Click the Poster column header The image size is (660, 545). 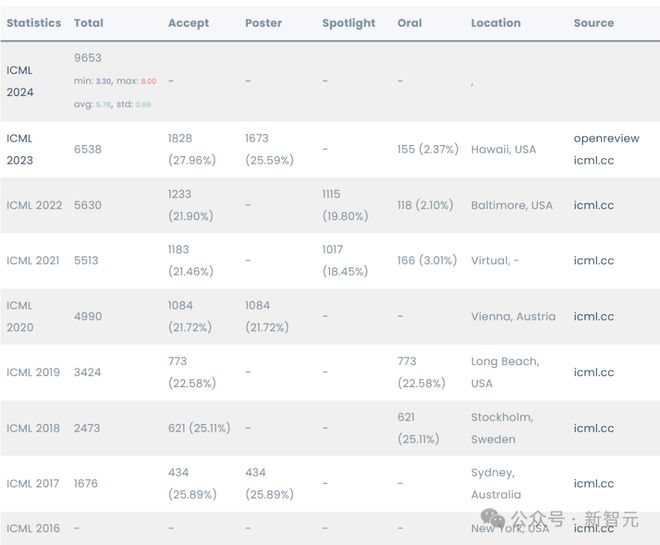(263, 23)
